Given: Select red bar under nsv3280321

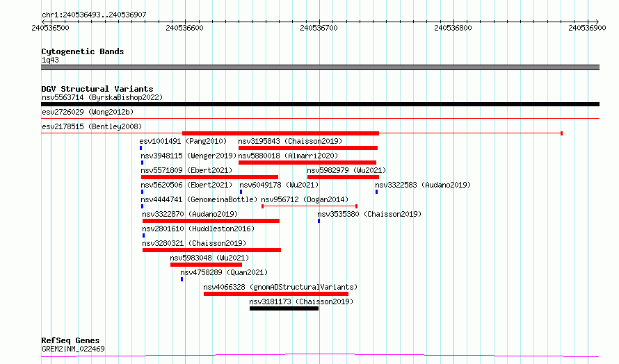Looking at the screenshot, I should pos(211,250).
